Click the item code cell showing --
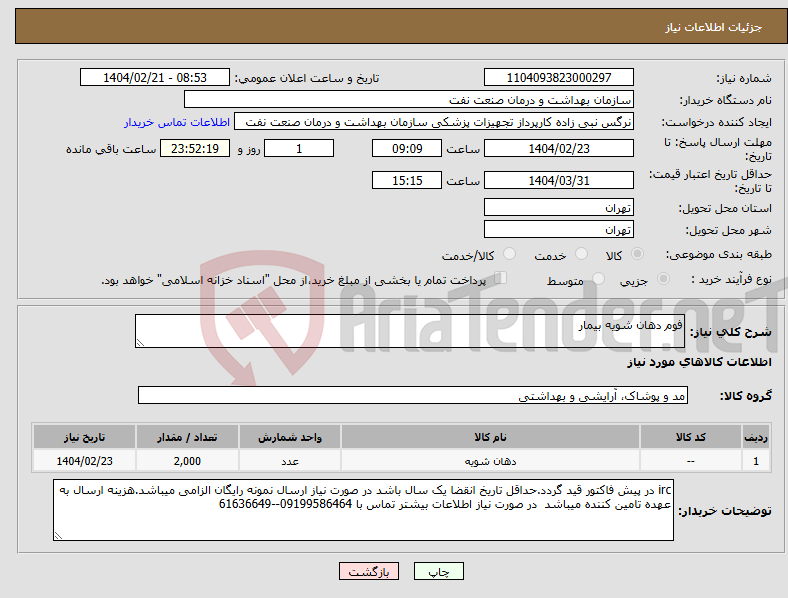Screen dimensions: 788x598 pos(691,460)
